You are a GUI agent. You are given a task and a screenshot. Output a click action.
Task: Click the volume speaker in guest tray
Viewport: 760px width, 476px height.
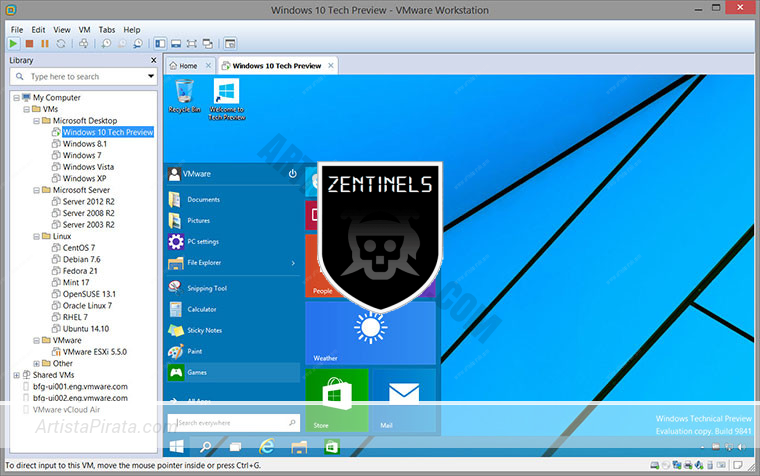click(x=742, y=446)
